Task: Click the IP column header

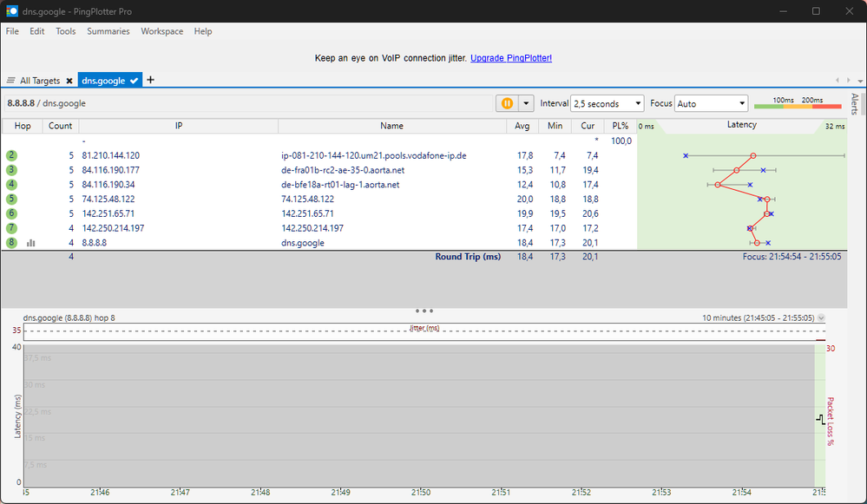Action: (x=179, y=126)
